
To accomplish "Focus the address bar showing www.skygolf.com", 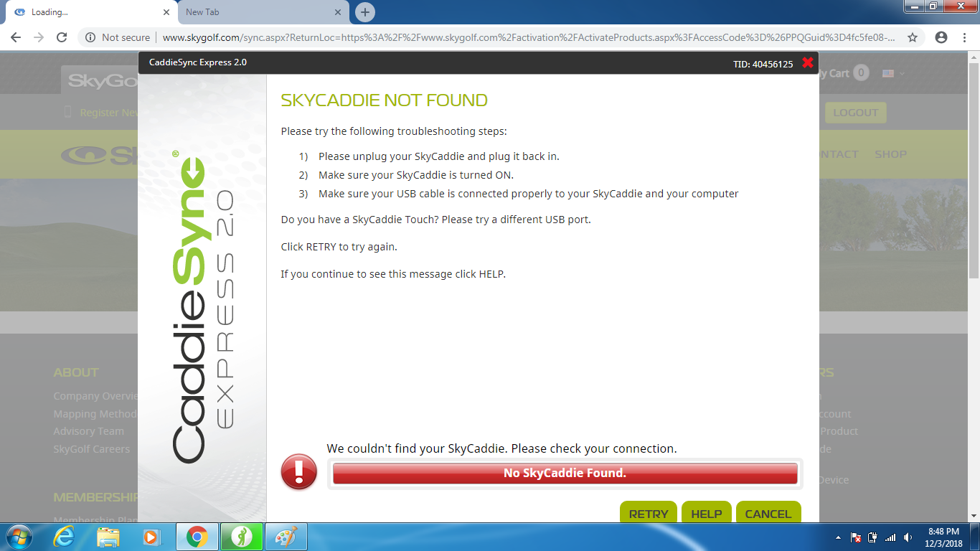I will tap(527, 37).
